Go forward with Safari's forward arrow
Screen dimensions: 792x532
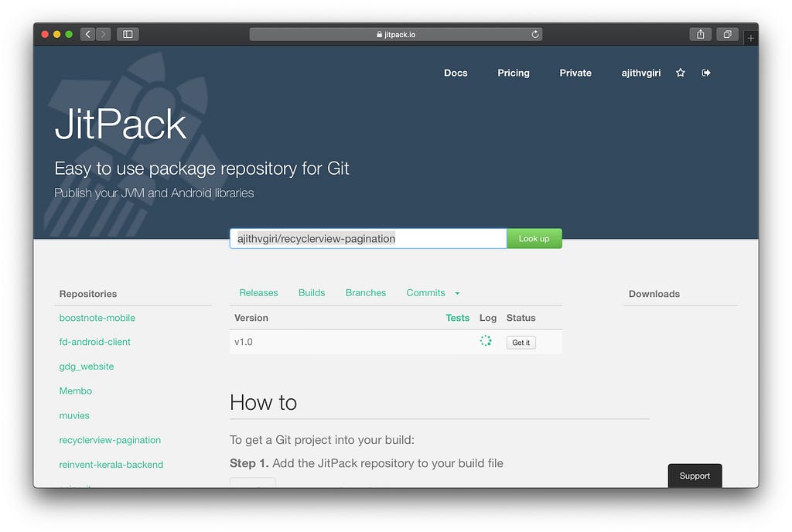103,34
